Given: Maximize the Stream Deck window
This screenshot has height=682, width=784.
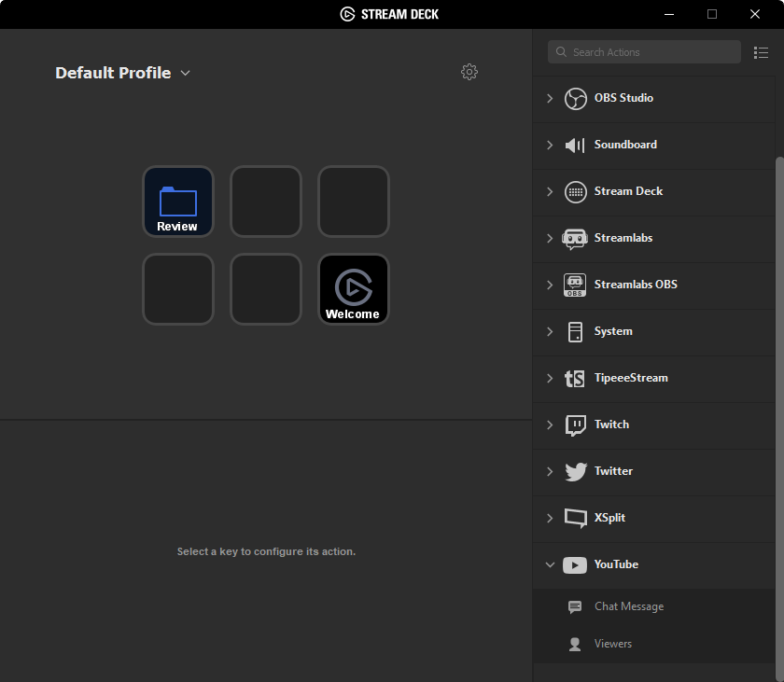Looking at the screenshot, I should (x=712, y=14).
